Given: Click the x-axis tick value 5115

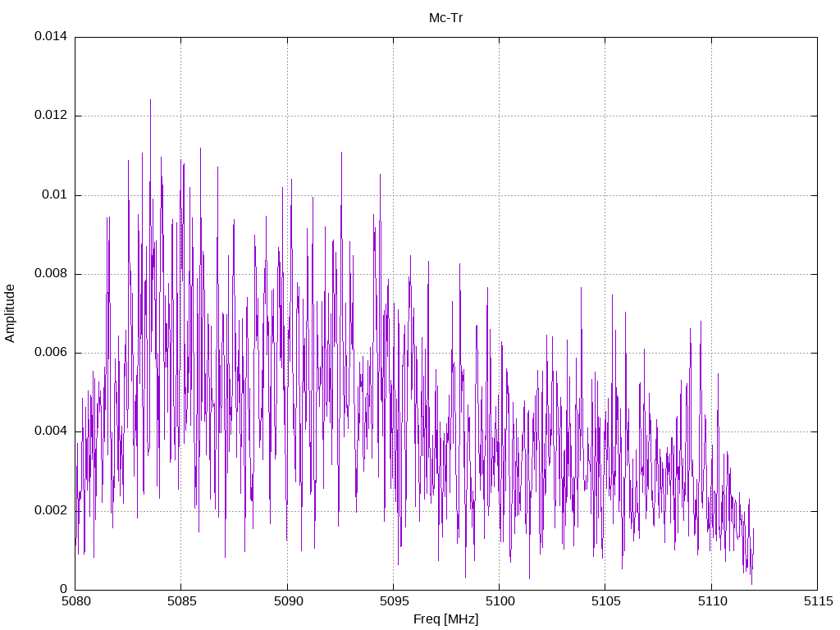Looking at the screenshot, I should [819, 601].
